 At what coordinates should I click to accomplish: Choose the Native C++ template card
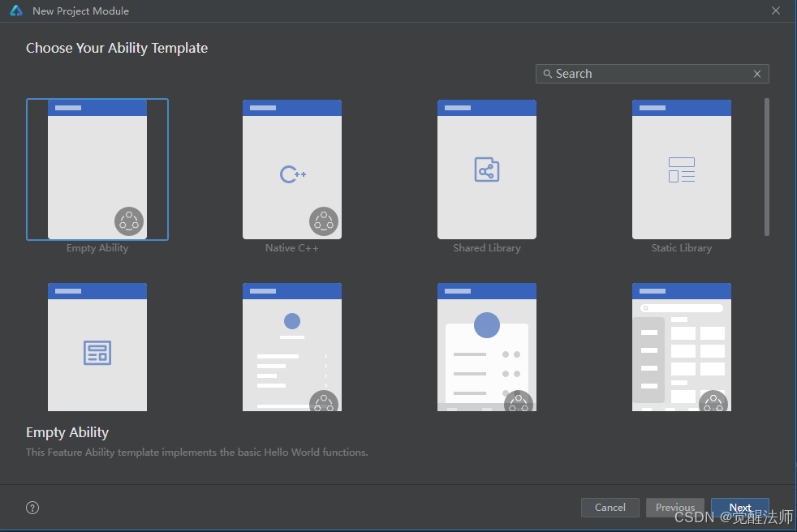coord(291,169)
